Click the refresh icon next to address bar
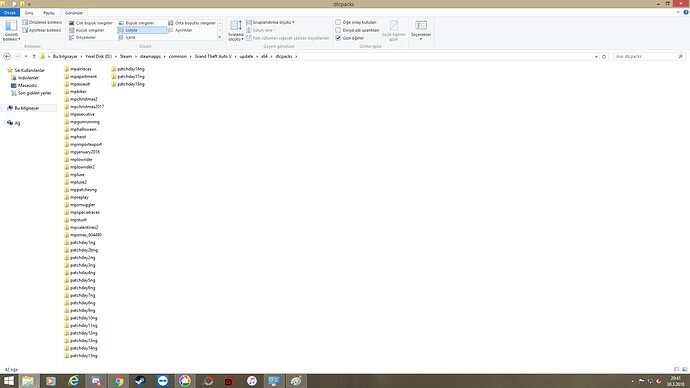The image size is (690, 388). point(604,56)
